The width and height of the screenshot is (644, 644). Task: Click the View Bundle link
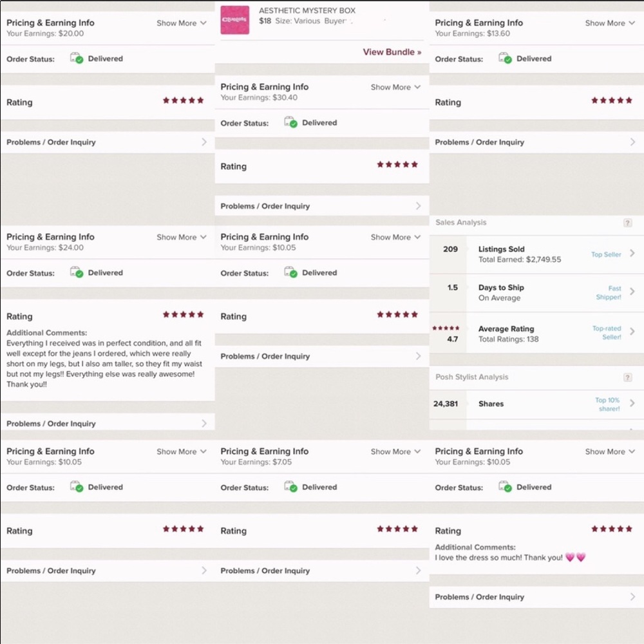(x=392, y=52)
